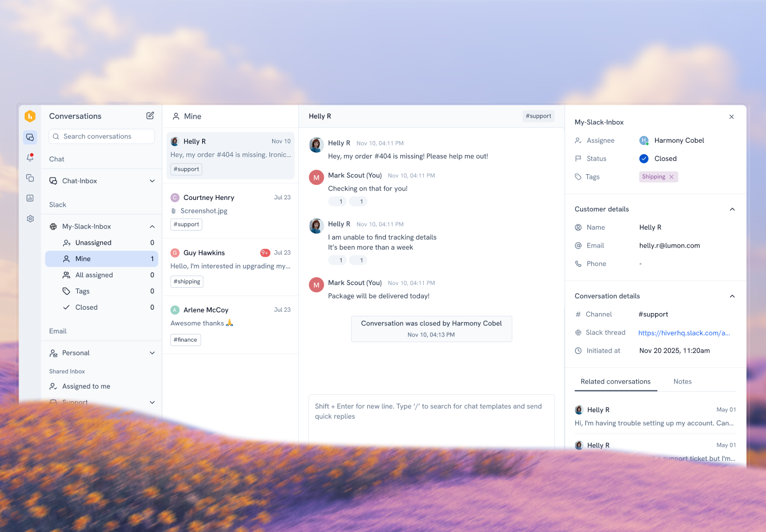The image size is (766, 532).
Task: Close the My-Slack-Inbox details panel
Action: point(731,116)
